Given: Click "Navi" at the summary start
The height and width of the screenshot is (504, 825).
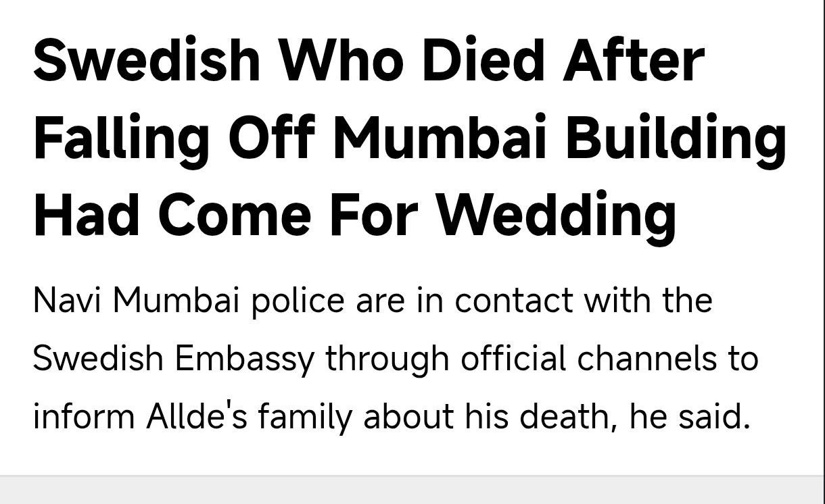Looking at the screenshot, I should coord(67,299).
